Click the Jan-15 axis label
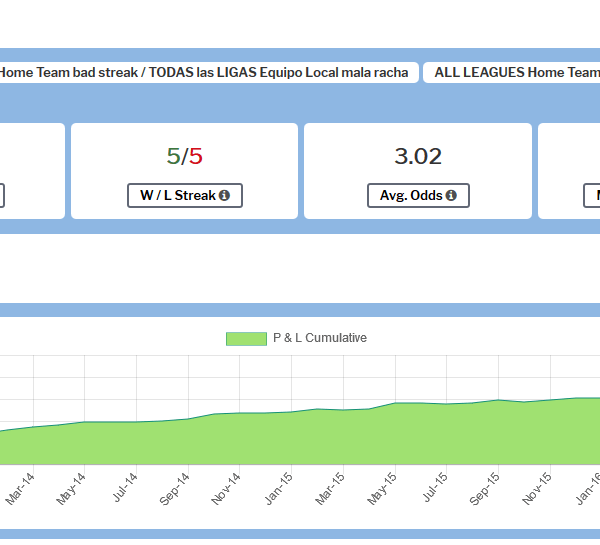The image size is (600, 545). coord(279,489)
